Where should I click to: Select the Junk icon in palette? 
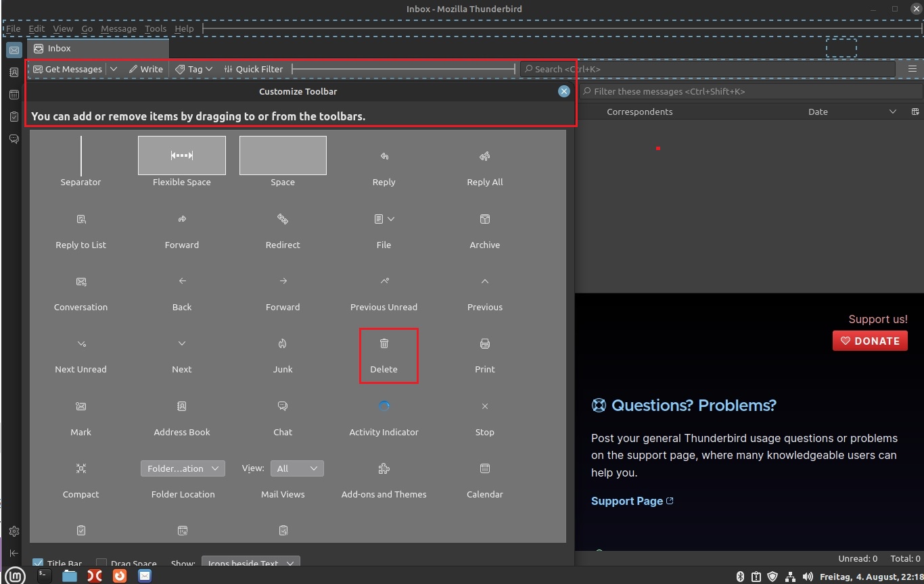tap(283, 344)
